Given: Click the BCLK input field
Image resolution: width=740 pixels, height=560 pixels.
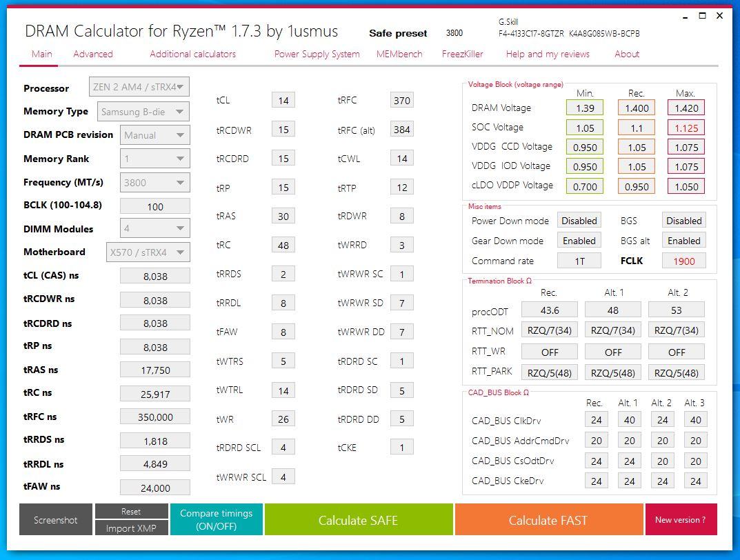Looking at the screenshot, I should tap(154, 207).
